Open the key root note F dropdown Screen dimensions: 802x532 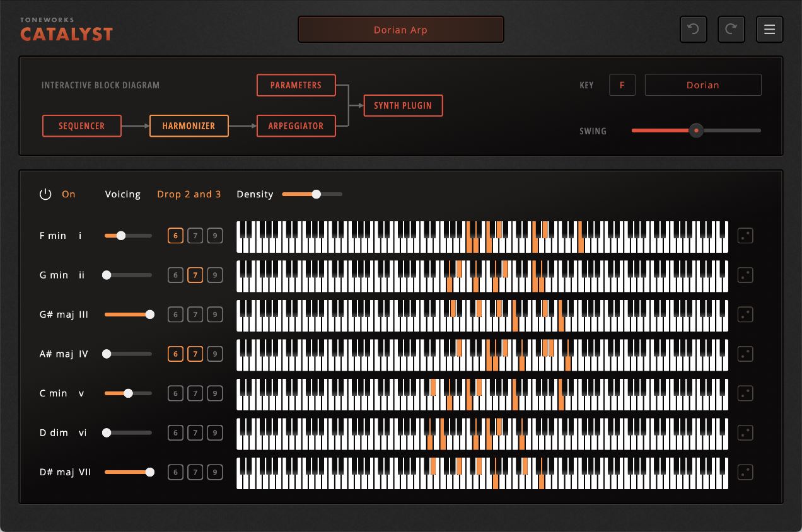[622, 85]
